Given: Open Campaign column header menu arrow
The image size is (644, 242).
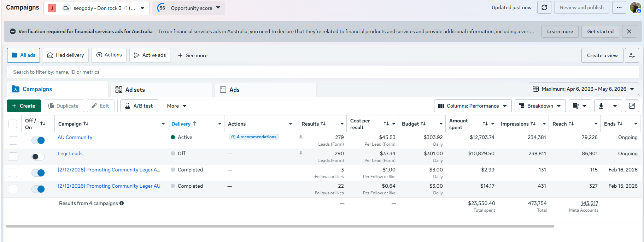Looking at the screenshot, I should click(163, 124).
